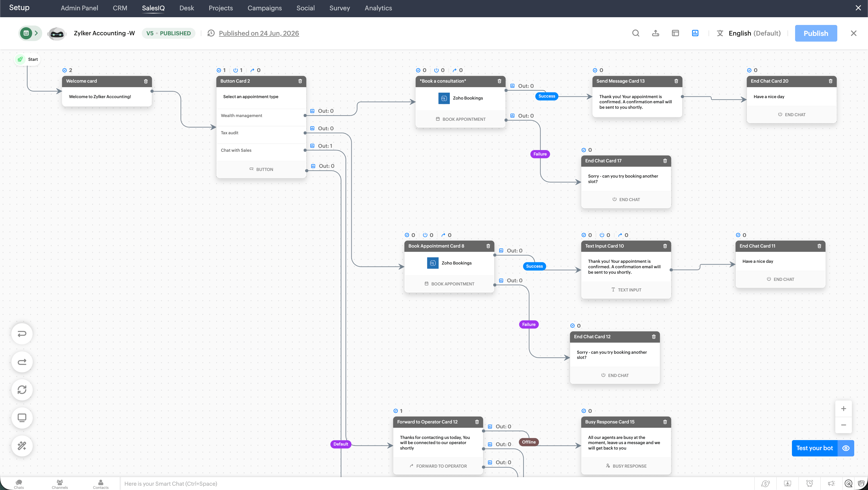Open the Projects tab
868x490 pixels.
(x=221, y=8)
